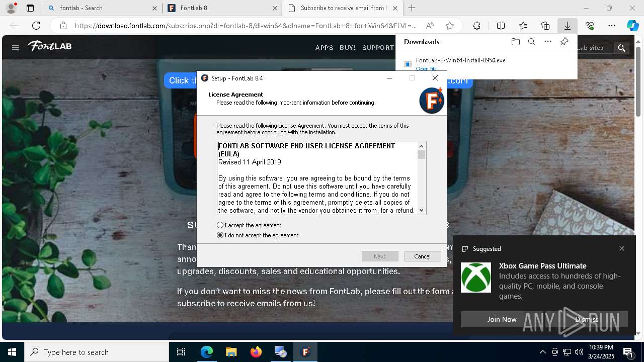This screenshot has height=362, width=644.
Task: Click the FontLab sites search field
Action: click(595, 48)
